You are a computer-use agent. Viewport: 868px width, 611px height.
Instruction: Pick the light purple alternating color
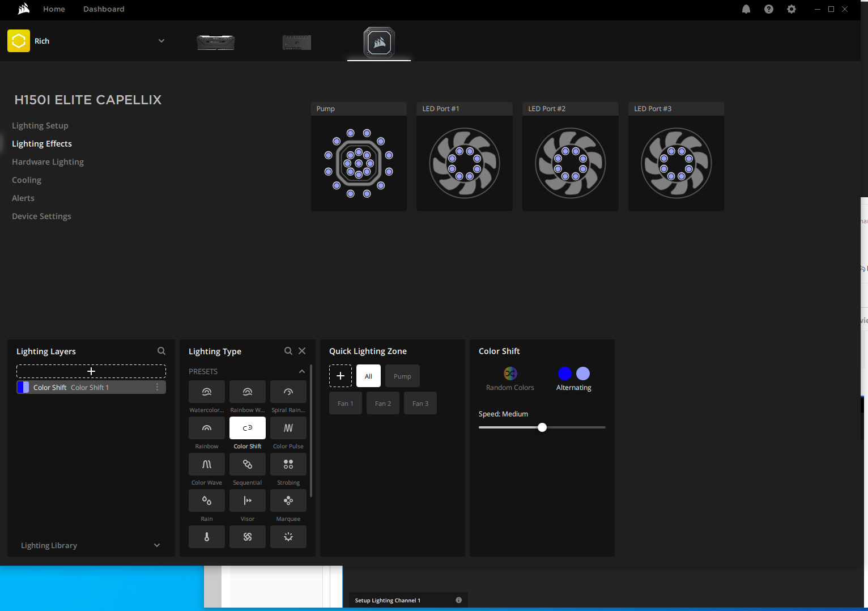click(583, 374)
